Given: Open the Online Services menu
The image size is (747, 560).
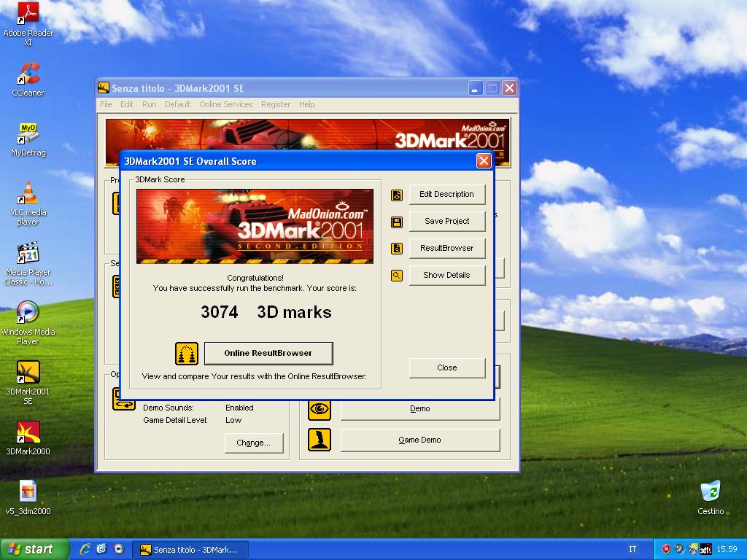Looking at the screenshot, I should click(x=225, y=104).
